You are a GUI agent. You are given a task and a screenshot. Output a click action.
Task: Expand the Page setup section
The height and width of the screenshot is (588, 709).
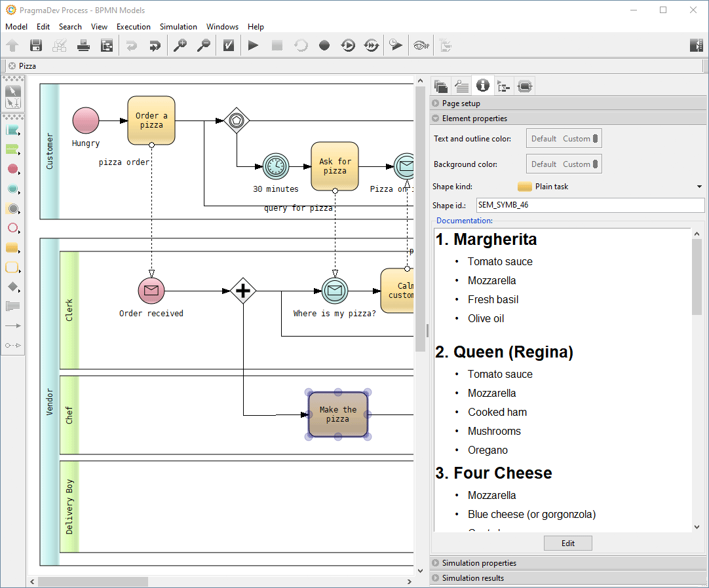point(461,103)
